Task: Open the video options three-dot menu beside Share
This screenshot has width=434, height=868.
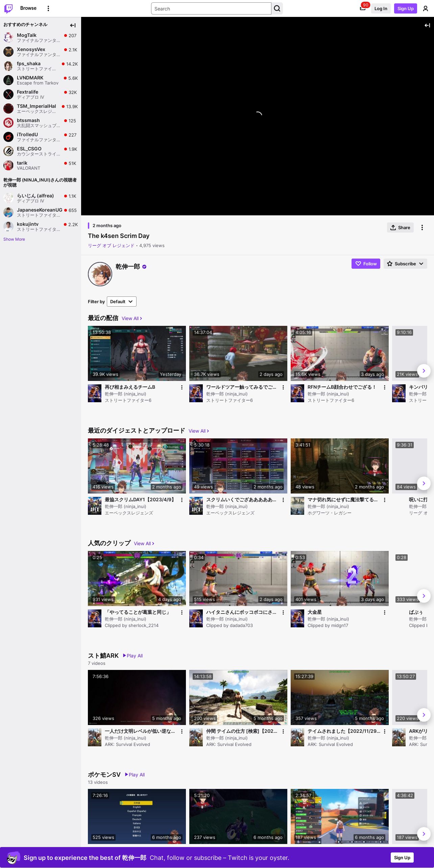Action: pos(422,227)
